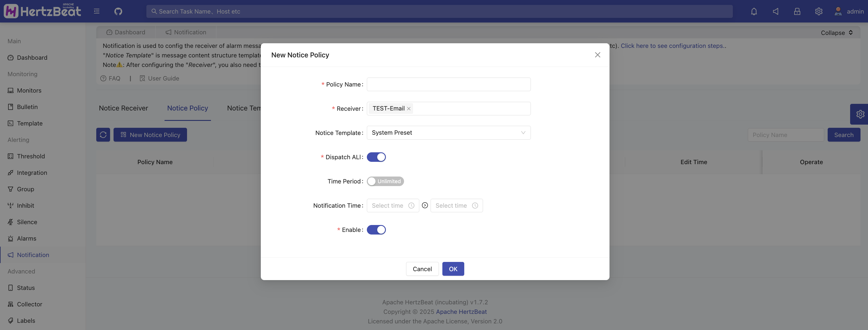Remove the TEST-Email receiver tag
Screen dimensions: 868x330
[x=409, y=109]
